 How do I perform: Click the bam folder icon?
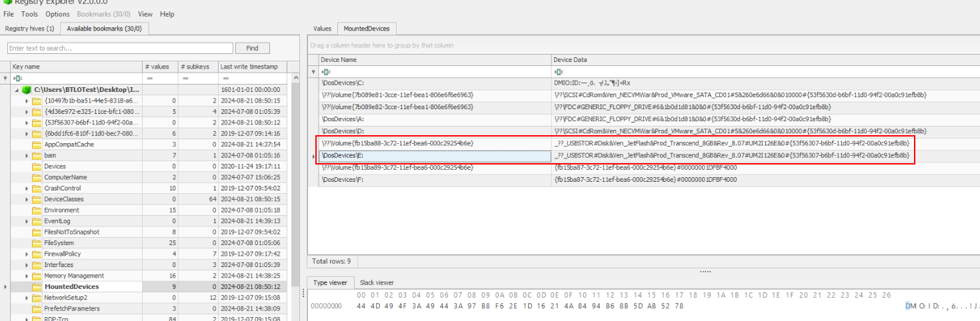pos(37,155)
